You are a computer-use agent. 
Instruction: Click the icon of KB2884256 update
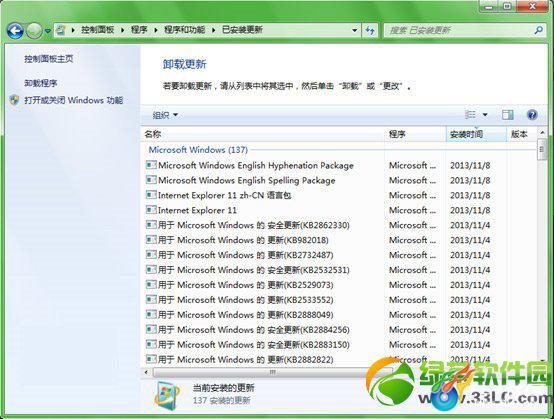[x=151, y=329]
